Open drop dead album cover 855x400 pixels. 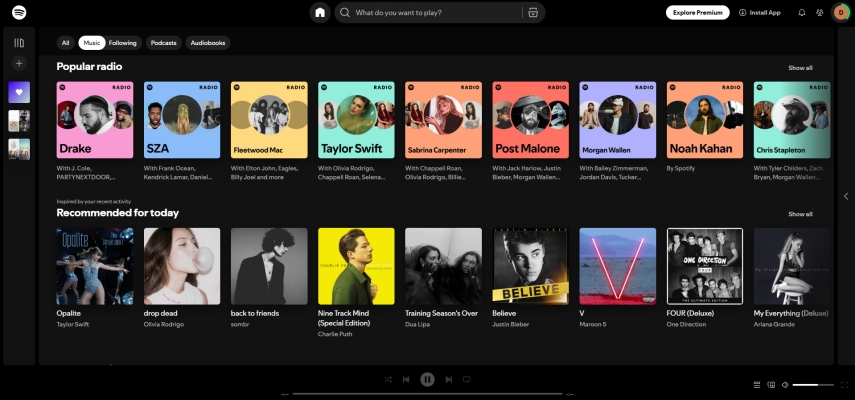point(182,266)
